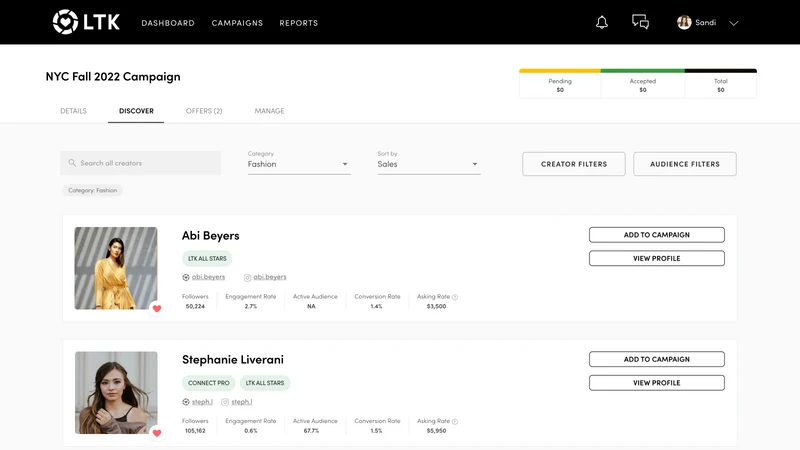Viewport: 800px width, 450px height.
Task: Click Sandi's profile avatar
Action: pos(684,22)
